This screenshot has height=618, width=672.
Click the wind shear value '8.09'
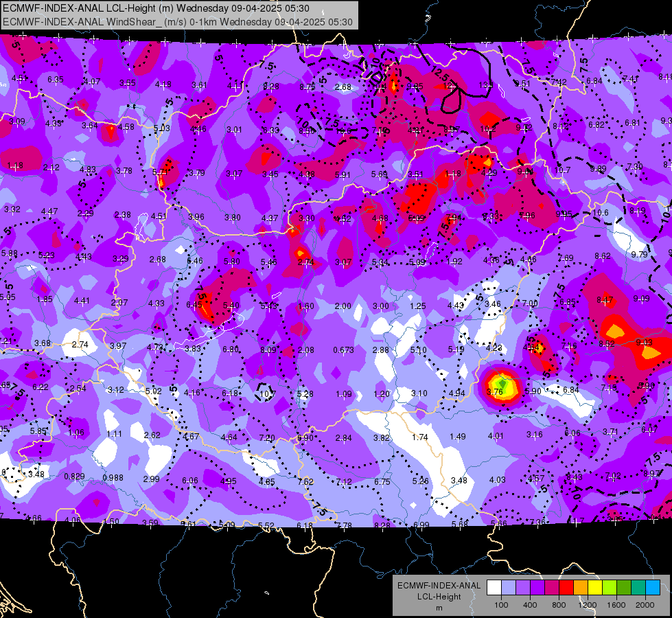pos(268,350)
